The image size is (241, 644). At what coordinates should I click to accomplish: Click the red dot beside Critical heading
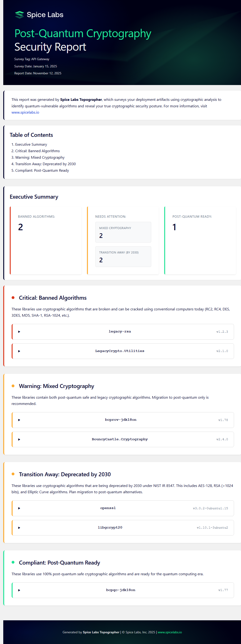pos(14,298)
